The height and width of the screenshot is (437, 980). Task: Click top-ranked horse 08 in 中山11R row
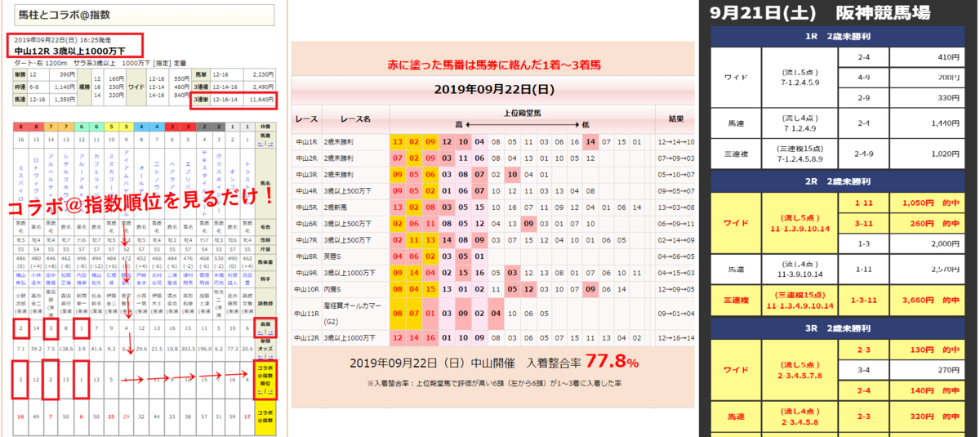[398, 313]
